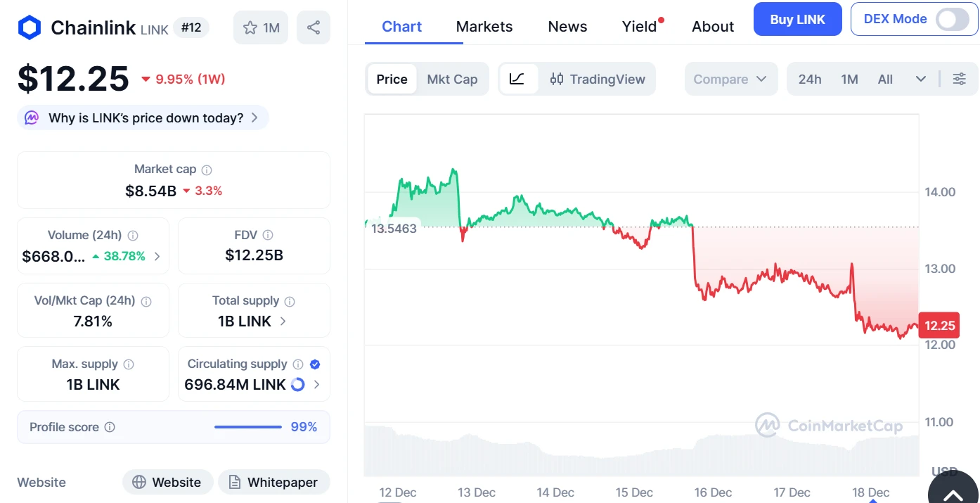Switch chart to Mkt Cap view
Image resolution: width=980 pixels, height=503 pixels.
click(x=452, y=79)
